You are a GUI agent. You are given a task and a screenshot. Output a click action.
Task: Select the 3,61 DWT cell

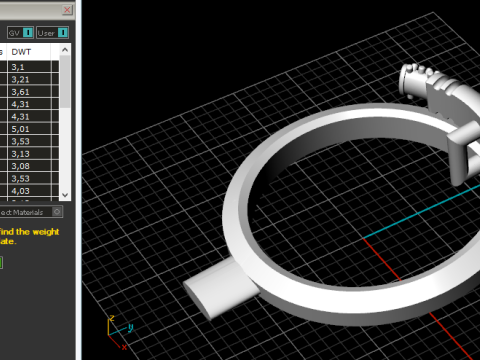pos(29,92)
